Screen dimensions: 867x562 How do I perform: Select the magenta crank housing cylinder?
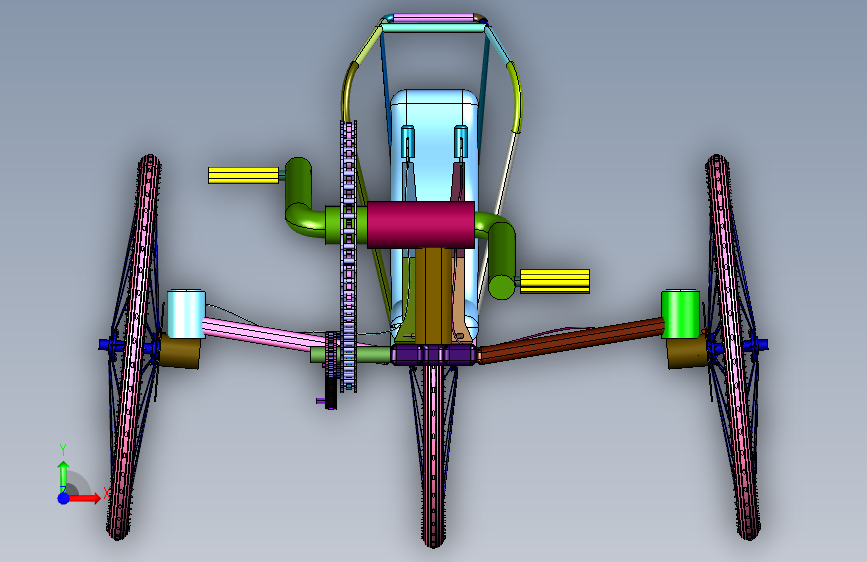(x=421, y=225)
